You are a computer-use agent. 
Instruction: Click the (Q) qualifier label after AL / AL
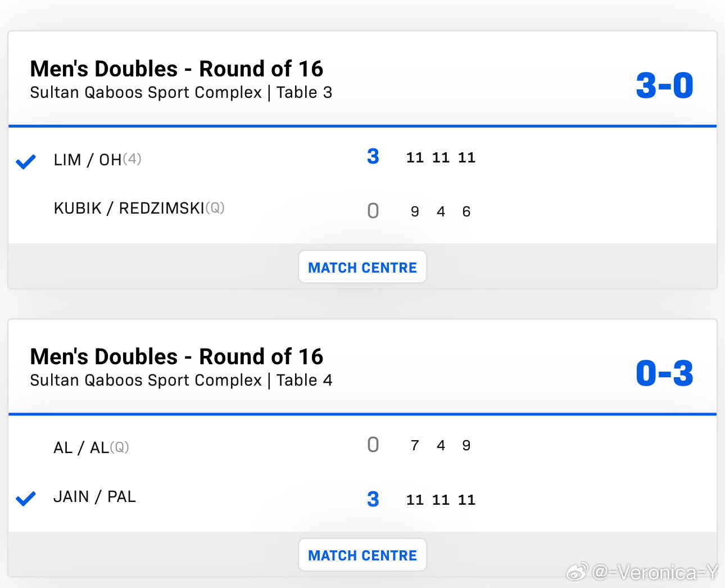click(120, 447)
